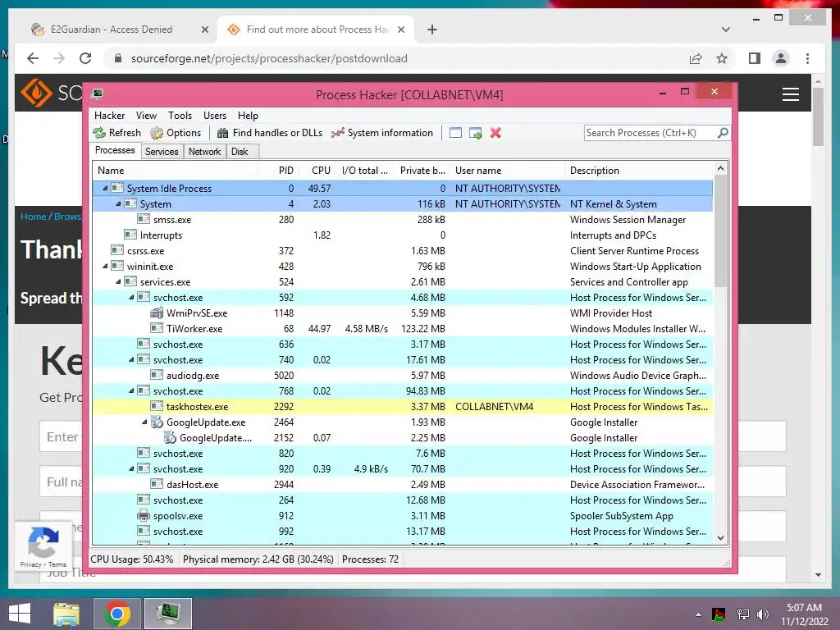Switch to the Services tab
The height and width of the screenshot is (630, 840).
162,152
